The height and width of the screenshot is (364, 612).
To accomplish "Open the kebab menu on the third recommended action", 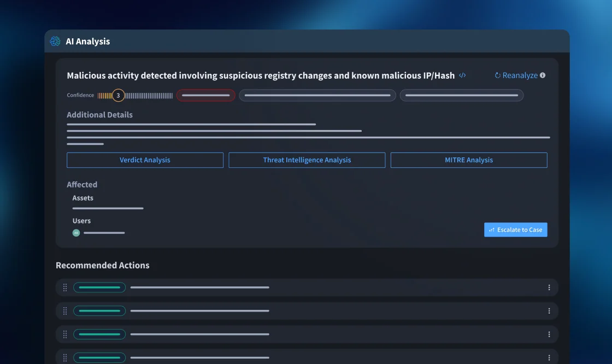I will click(549, 334).
